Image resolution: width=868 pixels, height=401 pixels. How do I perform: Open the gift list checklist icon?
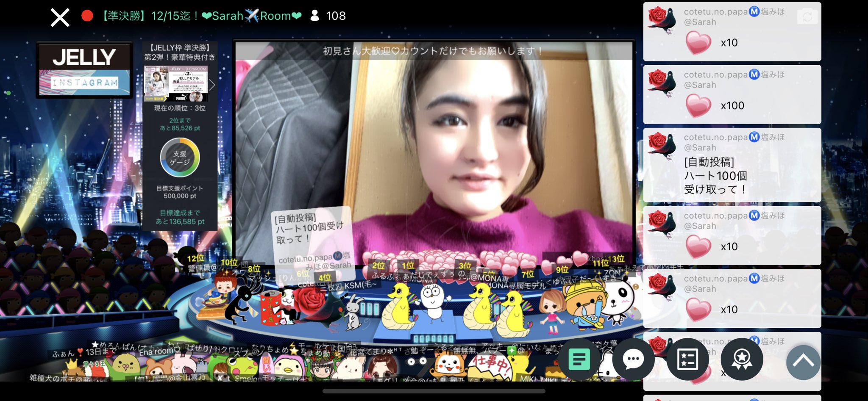click(x=687, y=359)
